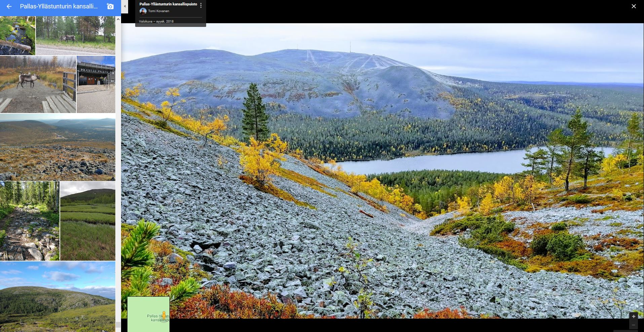Open the three-dot photo options menu
This screenshot has width=644, height=332.
[x=201, y=5]
